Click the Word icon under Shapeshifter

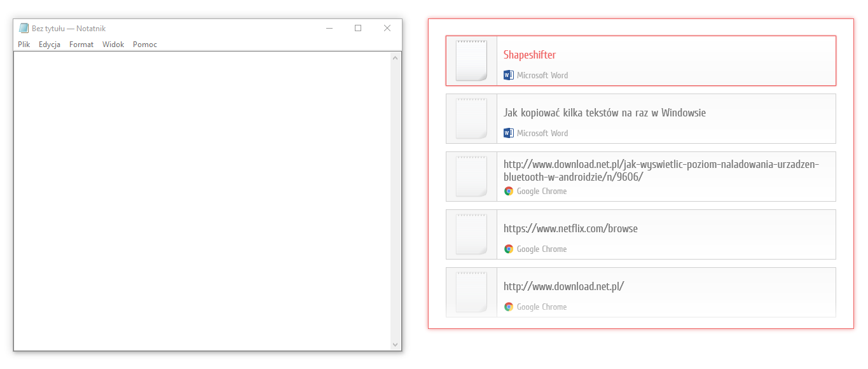pyautogui.click(x=509, y=75)
